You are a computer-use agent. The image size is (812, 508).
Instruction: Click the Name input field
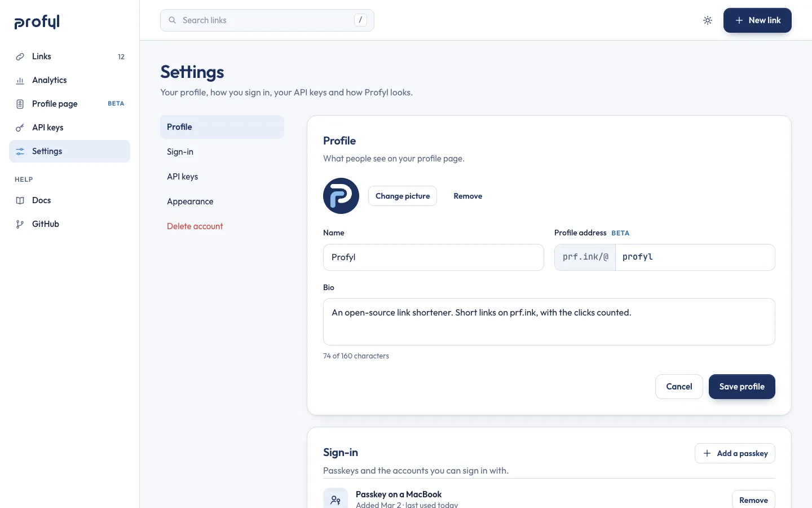tap(434, 257)
